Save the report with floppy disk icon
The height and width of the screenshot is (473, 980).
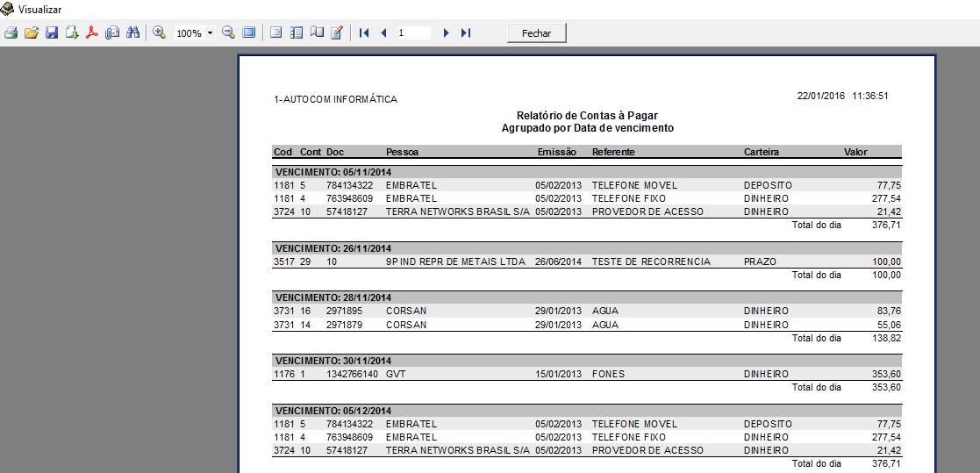click(x=52, y=32)
